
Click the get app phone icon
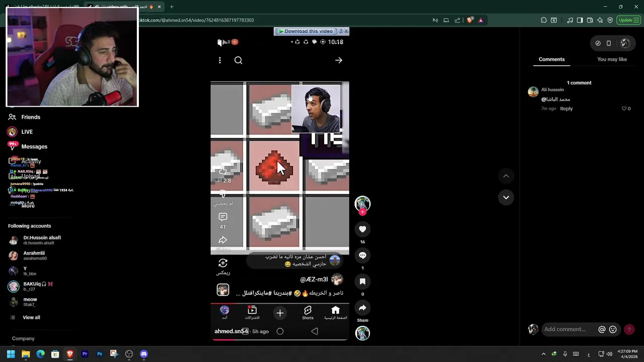(608, 43)
